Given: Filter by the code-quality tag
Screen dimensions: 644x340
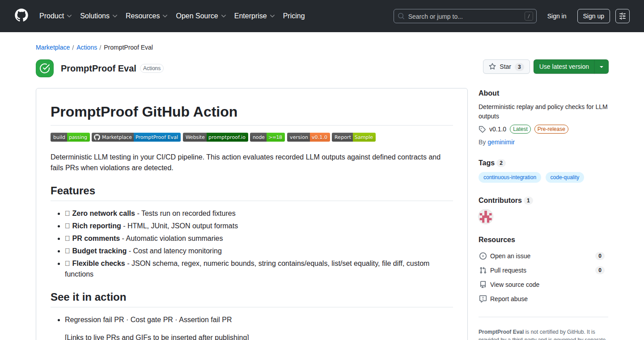Looking at the screenshot, I should pyautogui.click(x=565, y=177).
